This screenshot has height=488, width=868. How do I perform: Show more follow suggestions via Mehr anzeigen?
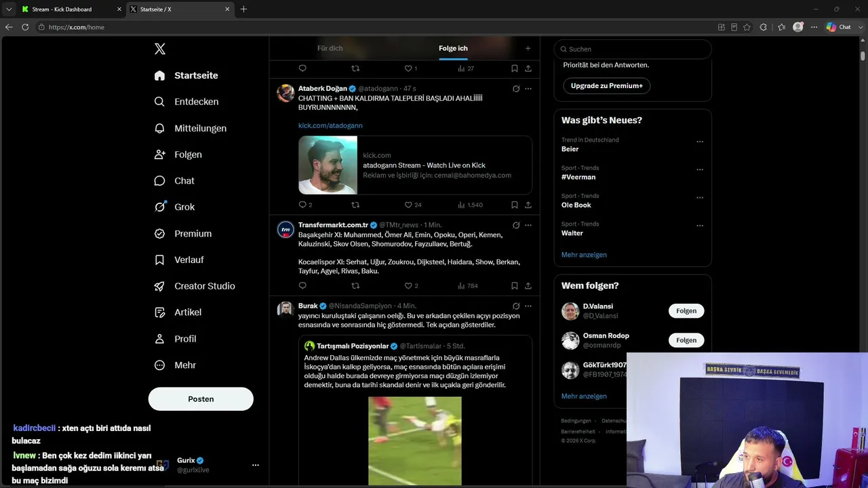pyautogui.click(x=584, y=396)
